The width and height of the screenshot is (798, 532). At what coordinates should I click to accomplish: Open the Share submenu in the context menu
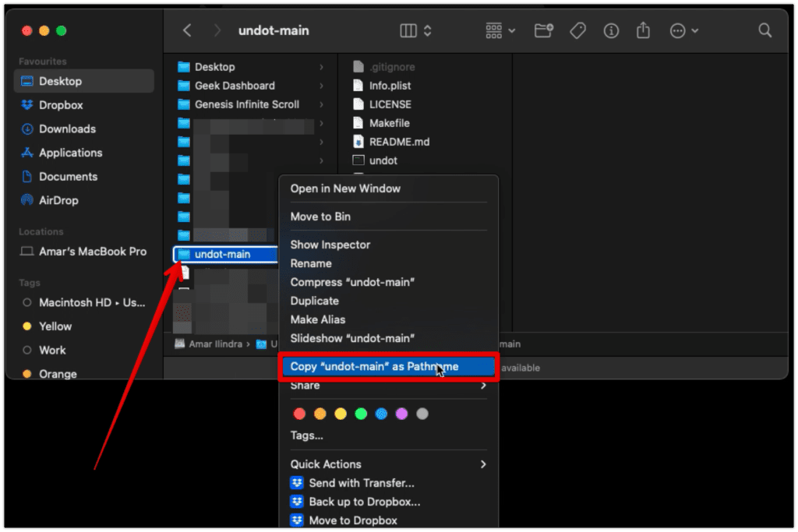305,385
